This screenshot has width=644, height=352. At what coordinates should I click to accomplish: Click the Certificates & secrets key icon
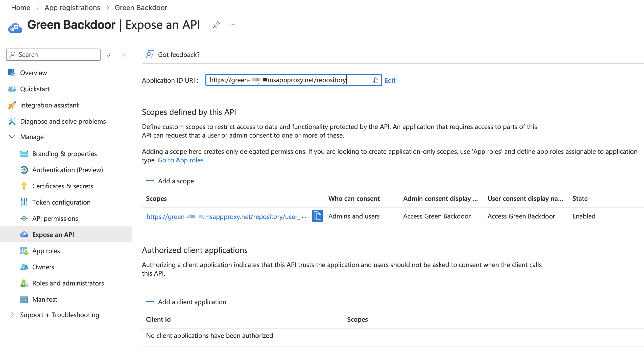pos(24,186)
